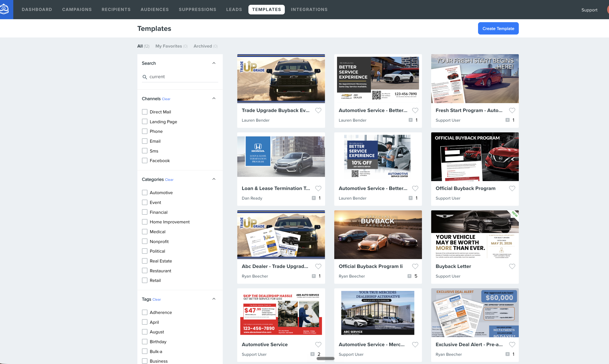609x364 pixels.
Task: Collapse the Tags filter section
Action: (214, 299)
